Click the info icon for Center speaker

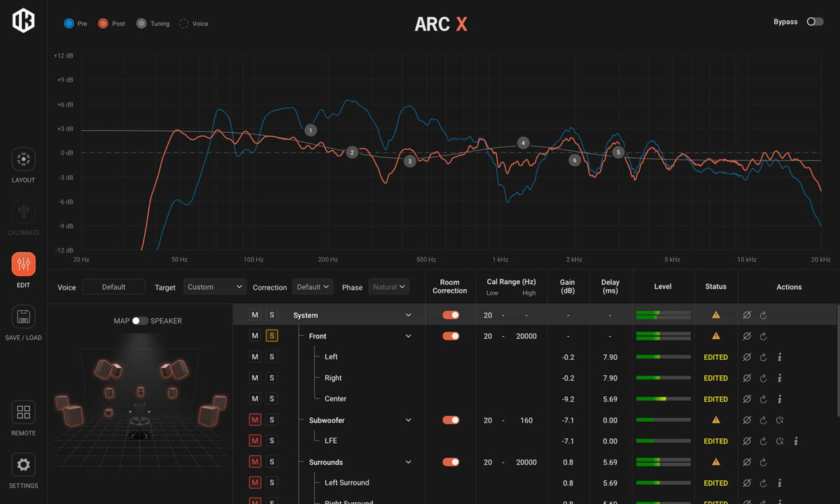click(x=780, y=399)
